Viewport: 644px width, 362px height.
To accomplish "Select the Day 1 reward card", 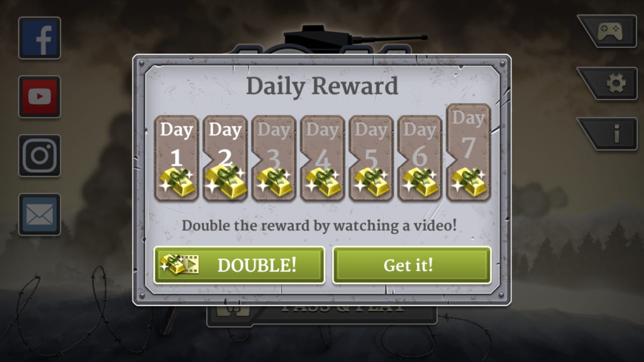I will pos(177,158).
